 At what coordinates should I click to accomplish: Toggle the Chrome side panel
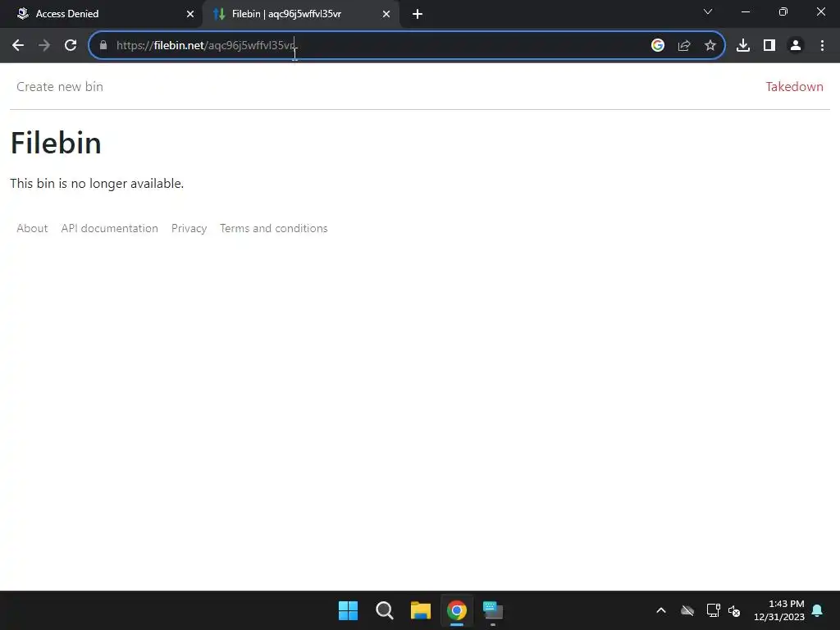pos(769,46)
